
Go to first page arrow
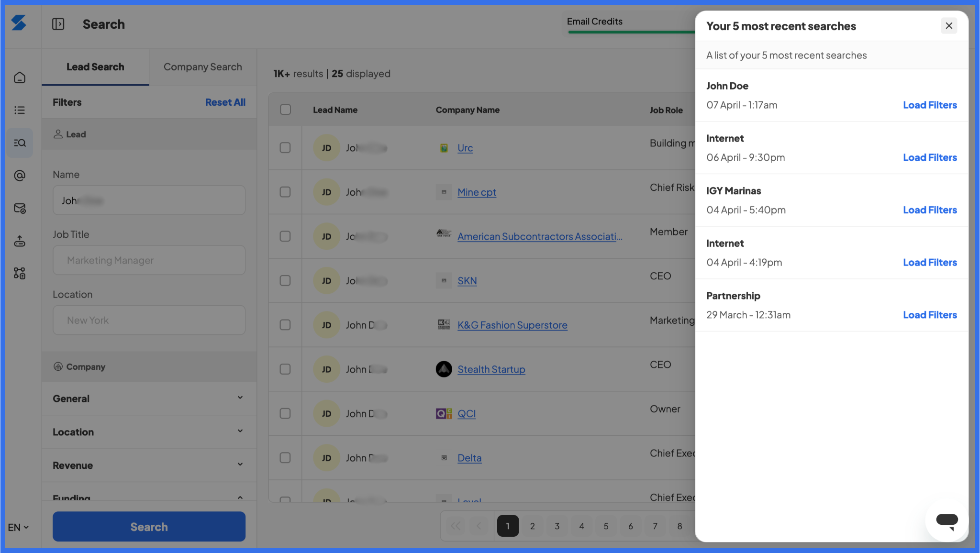tap(456, 526)
